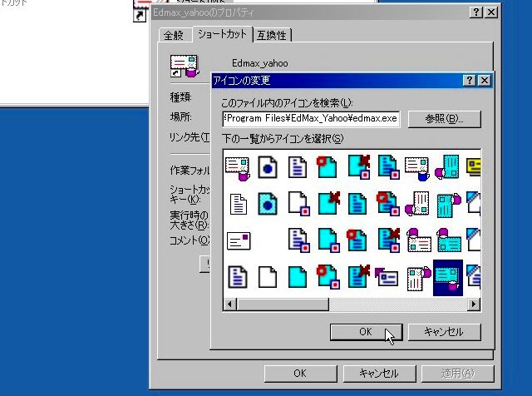Select white envelope with purple stamp icon
The image size is (532, 396).
[239, 240]
